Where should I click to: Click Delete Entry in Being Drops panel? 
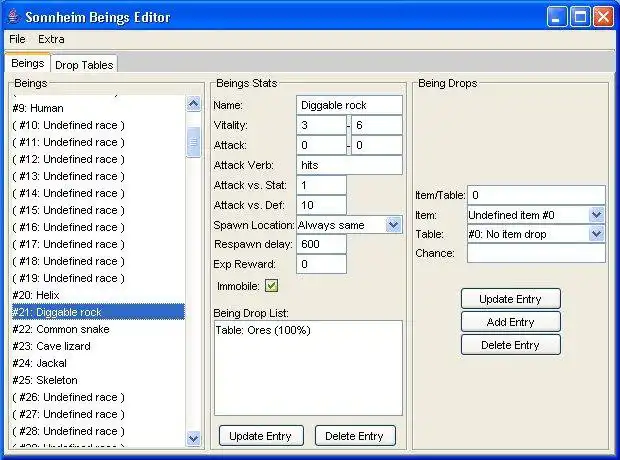click(x=510, y=345)
